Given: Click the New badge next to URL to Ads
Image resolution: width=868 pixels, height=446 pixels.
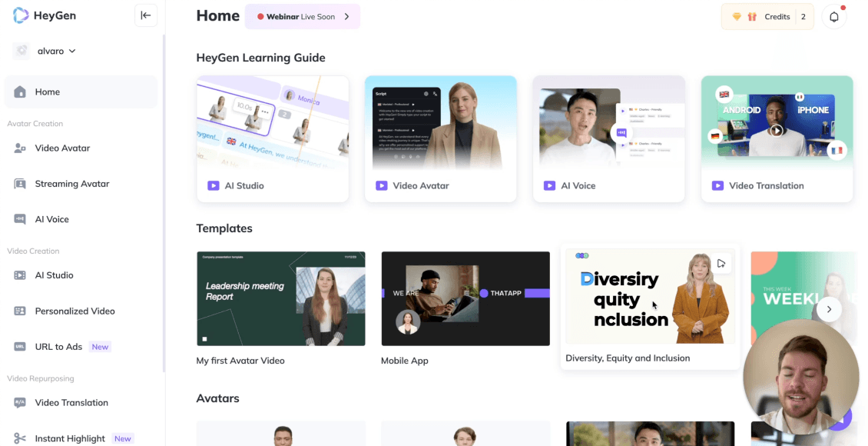Looking at the screenshot, I should click(100, 347).
